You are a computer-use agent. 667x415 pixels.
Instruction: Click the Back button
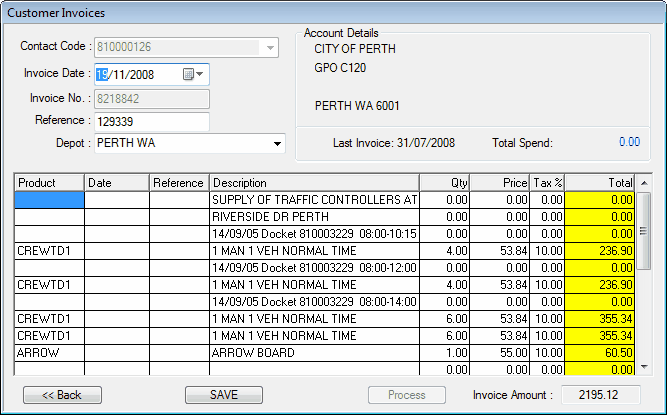coord(61,395)
